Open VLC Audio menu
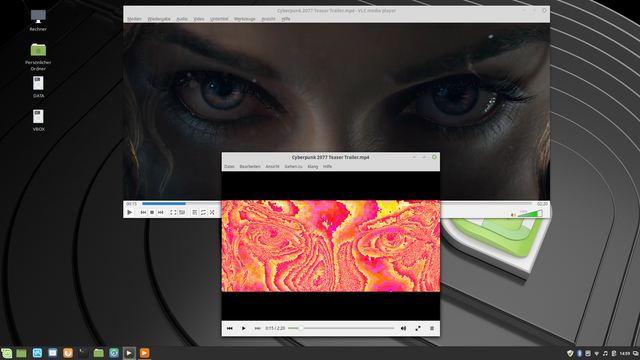Image resolution: width=640 pixels, height=360 pixels. point(182,19)
